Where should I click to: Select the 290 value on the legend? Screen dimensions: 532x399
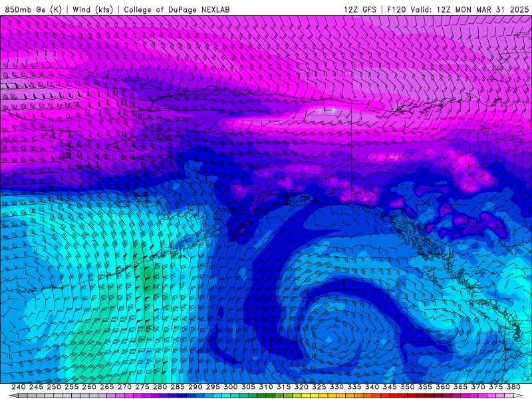(x=195, y=387)
